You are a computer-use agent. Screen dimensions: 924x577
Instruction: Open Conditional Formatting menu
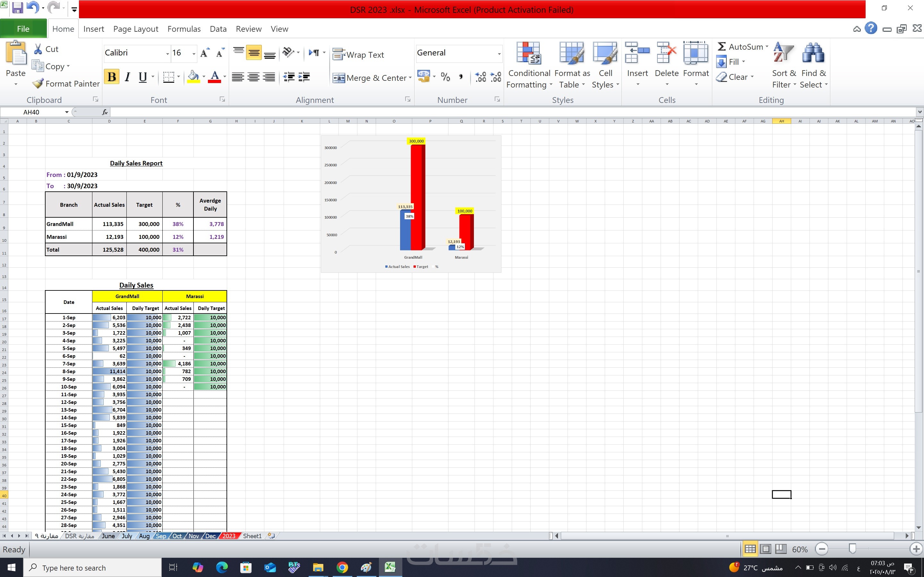pos(528,65)
